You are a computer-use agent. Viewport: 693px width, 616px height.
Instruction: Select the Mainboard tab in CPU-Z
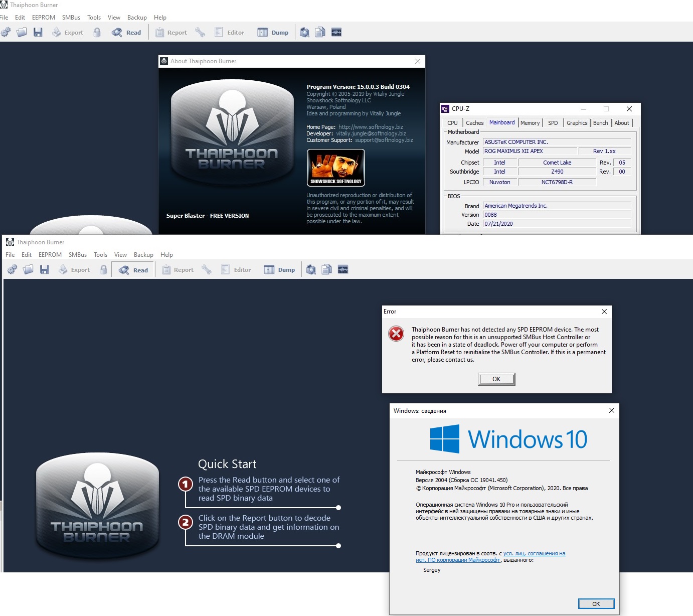(x=502, y=122)
